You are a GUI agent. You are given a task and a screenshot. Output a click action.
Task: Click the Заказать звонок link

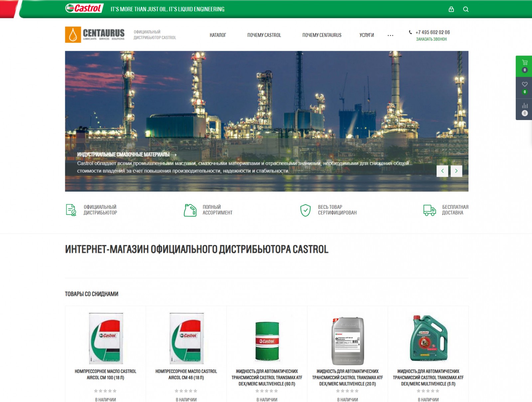[432, 39]
